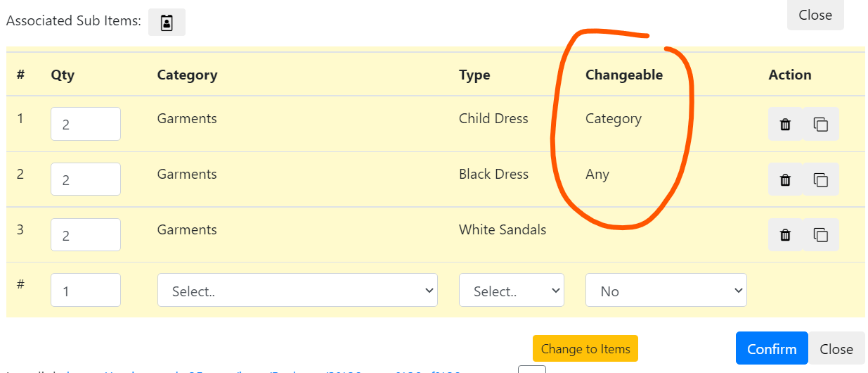Screen dimensions: 868x373
Task: Click the blue Confirm button
Action: (772, 349)
